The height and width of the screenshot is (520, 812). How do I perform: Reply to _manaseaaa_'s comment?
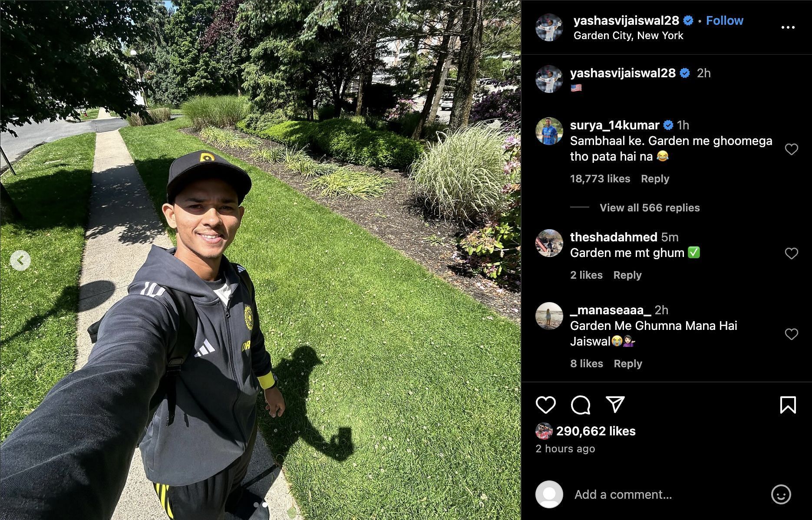(627, 363)
